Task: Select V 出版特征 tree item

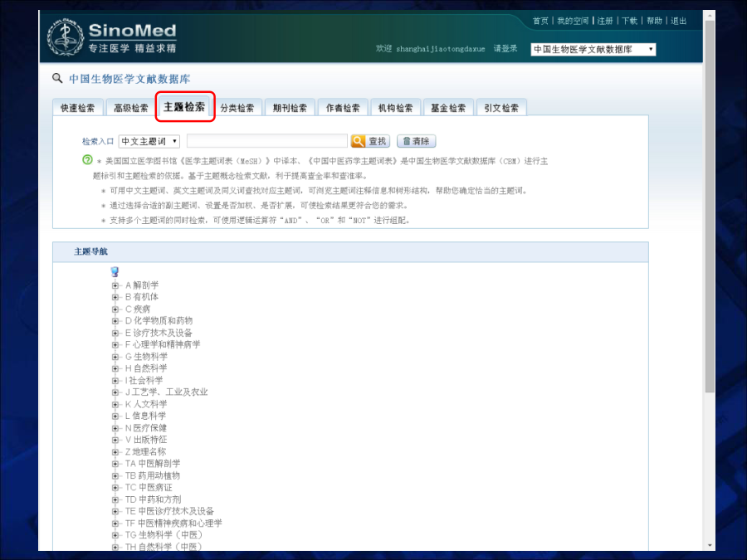Action: point(146,440)
